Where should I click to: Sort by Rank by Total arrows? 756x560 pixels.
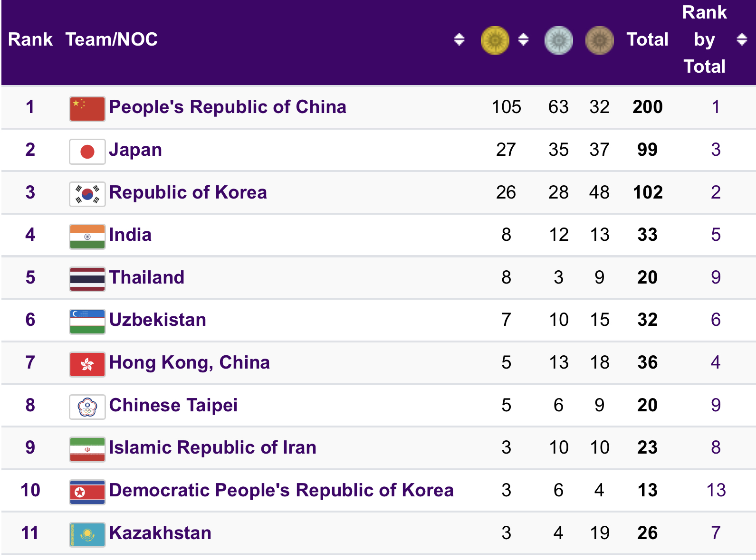(x=742, y=39)
